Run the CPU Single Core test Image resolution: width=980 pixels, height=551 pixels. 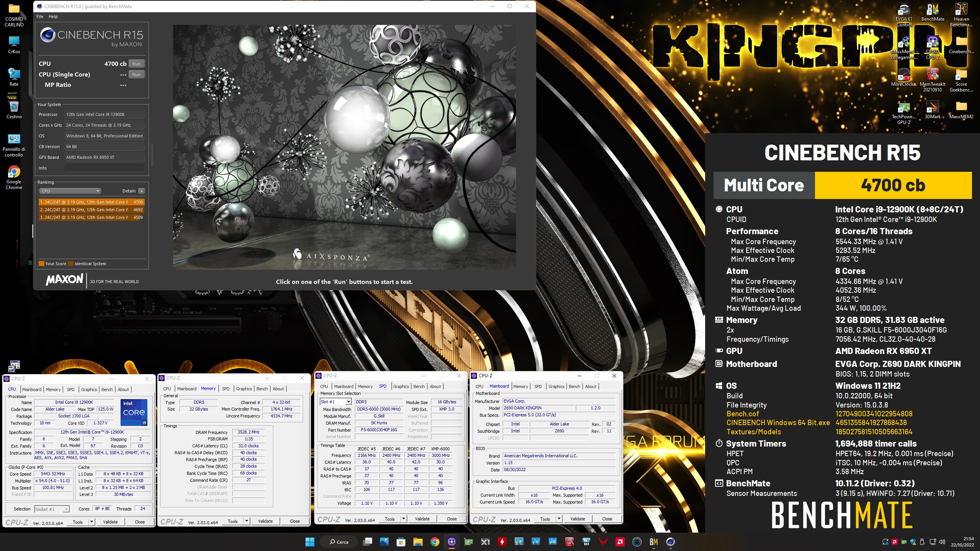coord(136,75)
